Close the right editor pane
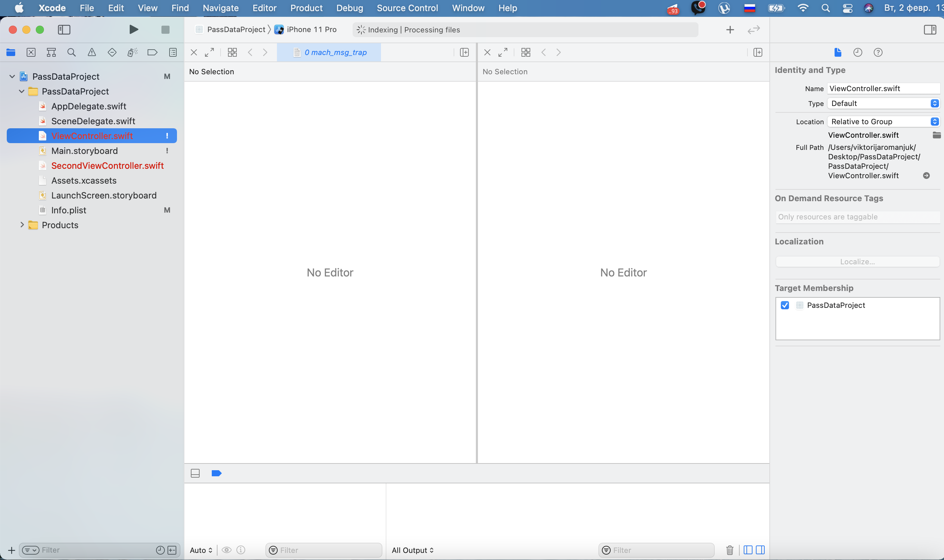 tap(487, 52)
